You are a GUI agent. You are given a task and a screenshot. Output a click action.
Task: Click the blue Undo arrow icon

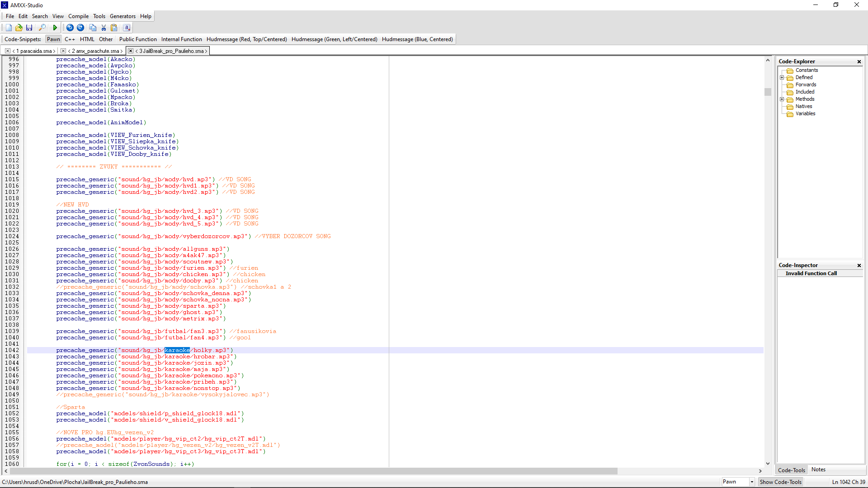(70, 28)
